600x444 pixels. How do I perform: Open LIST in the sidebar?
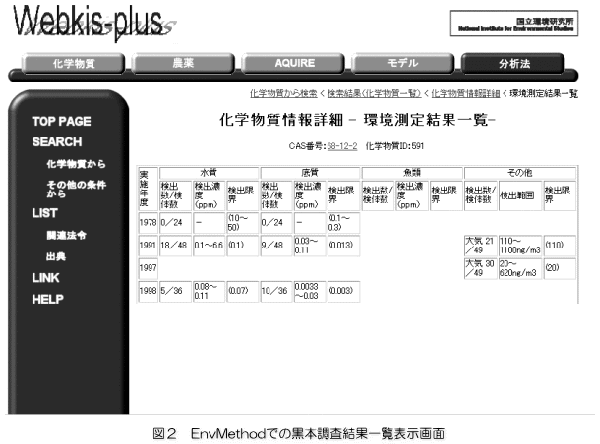point(45,213)
